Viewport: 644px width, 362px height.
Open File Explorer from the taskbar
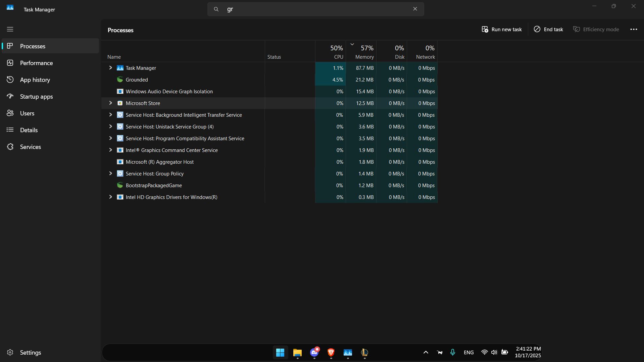click(297, 352)
